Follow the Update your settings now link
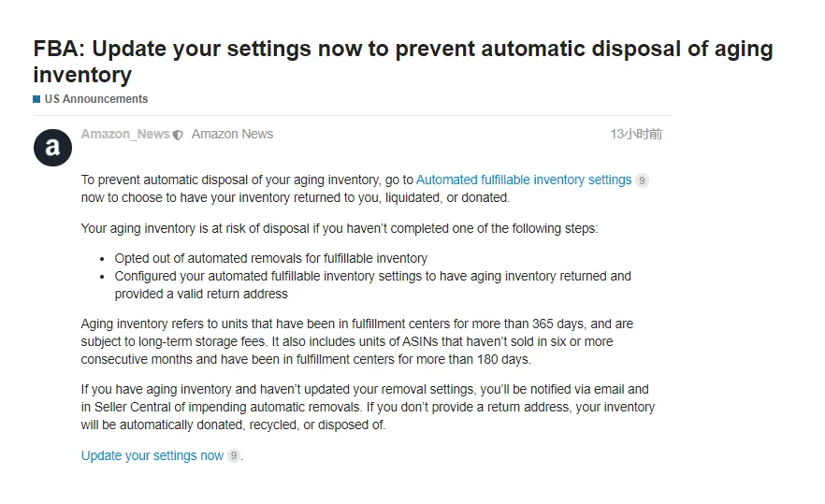825x504 pixels. (152, 455)
